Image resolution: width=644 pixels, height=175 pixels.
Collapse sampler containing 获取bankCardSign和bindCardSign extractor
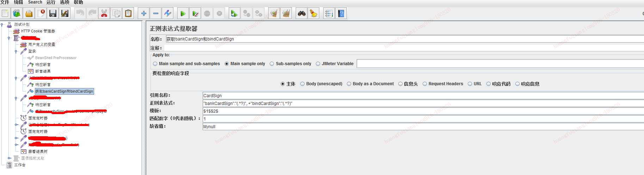point(16,78)
